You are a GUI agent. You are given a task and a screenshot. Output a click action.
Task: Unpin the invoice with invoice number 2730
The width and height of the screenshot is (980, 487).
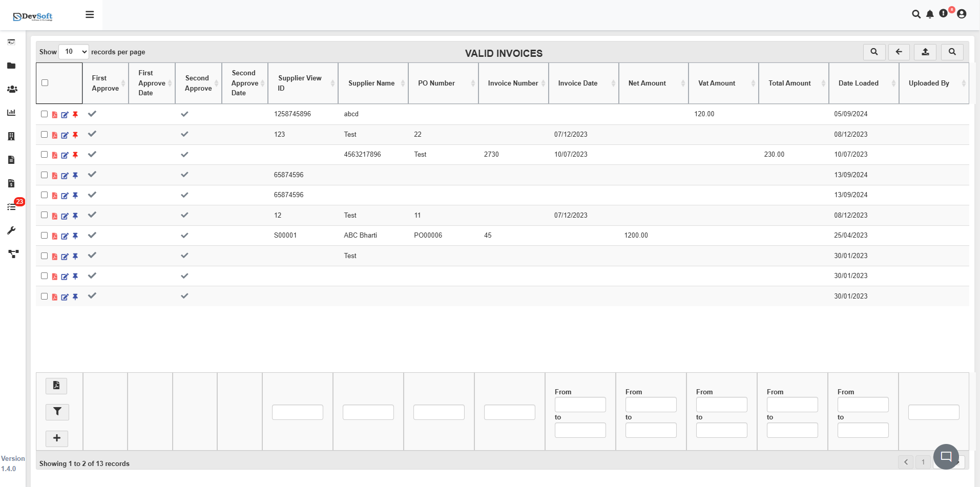click(x=75, y=155)
